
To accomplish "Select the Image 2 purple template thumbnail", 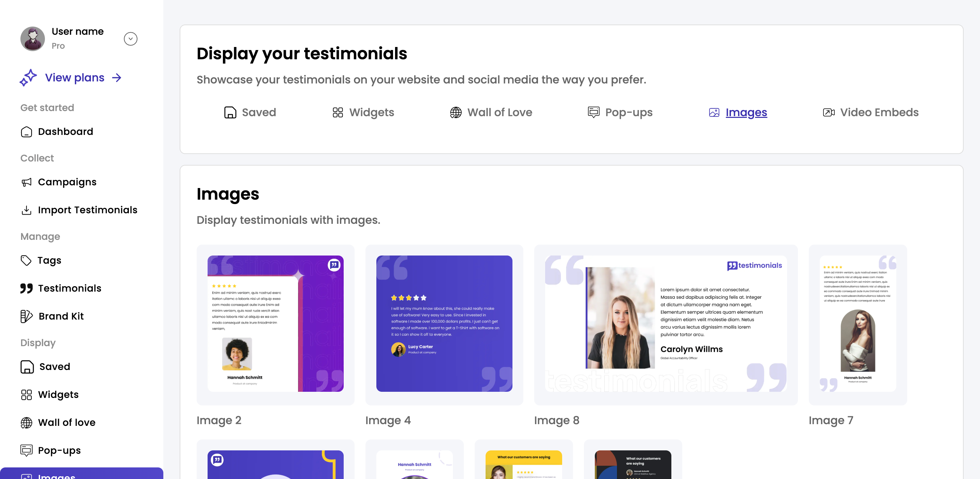I will (275, 324).
